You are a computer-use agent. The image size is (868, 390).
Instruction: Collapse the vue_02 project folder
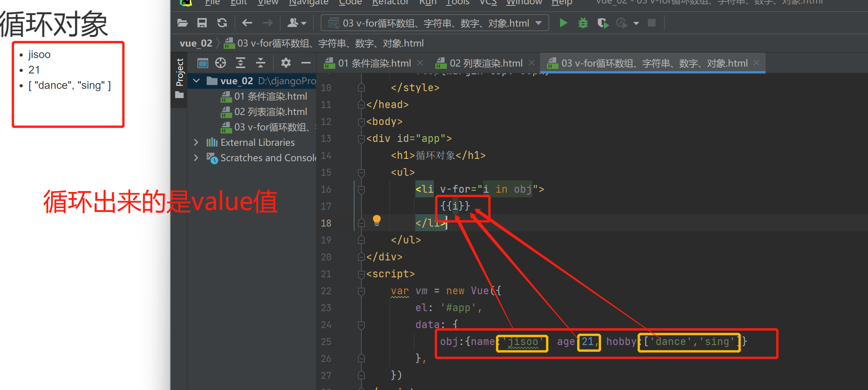click(x=197, y=81)
